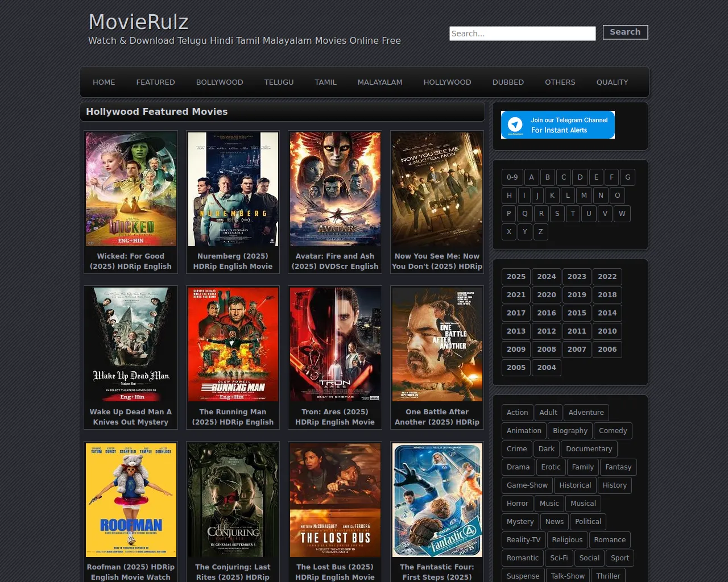Screen dimensions: 728x582
Task: Filter movies by year 2016
Action: coord(547,313)
